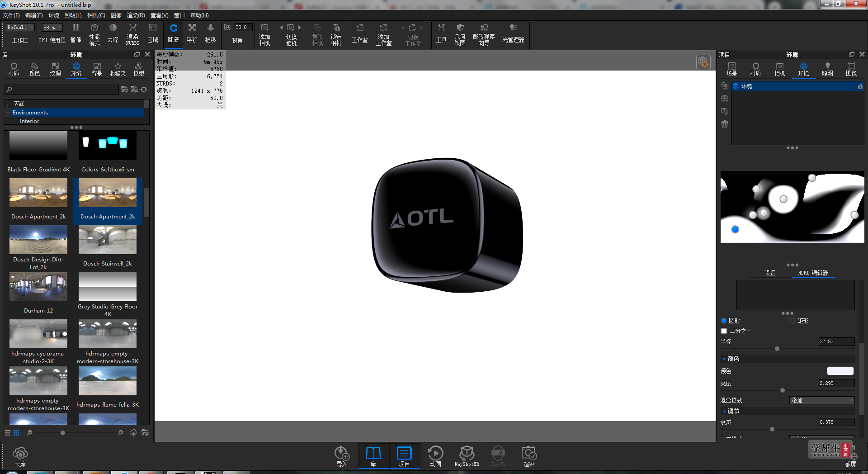Click refresh icon beside library search

point(144,90)
